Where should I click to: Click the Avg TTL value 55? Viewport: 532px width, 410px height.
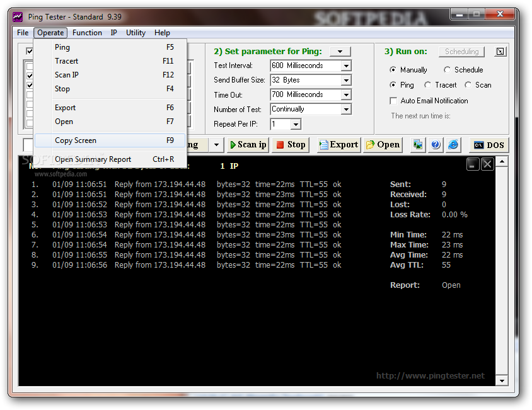[446, 265]
